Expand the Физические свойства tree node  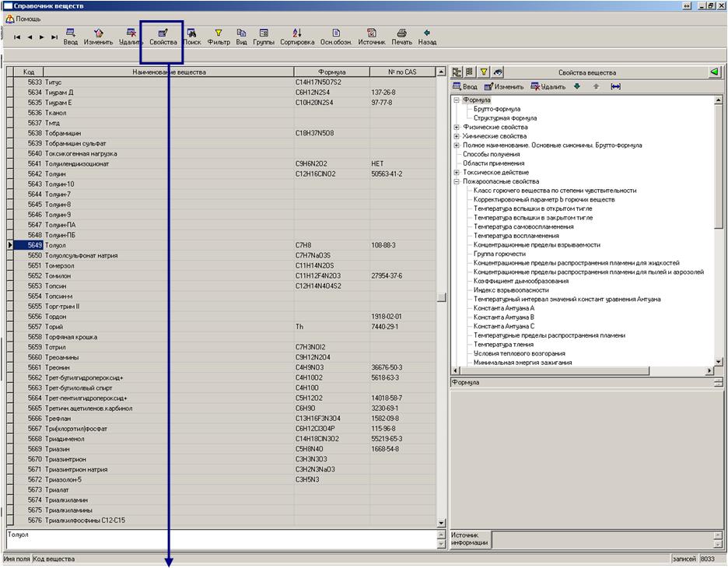click(x=457, y=127)
